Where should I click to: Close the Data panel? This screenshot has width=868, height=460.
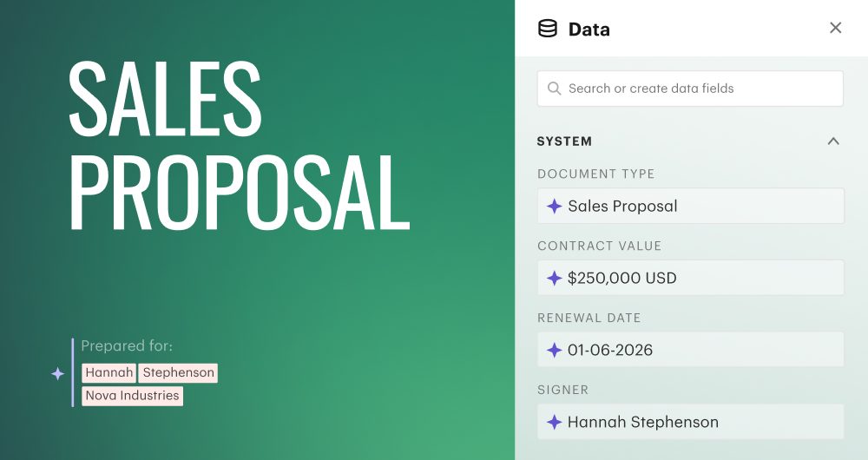point(835,28)
